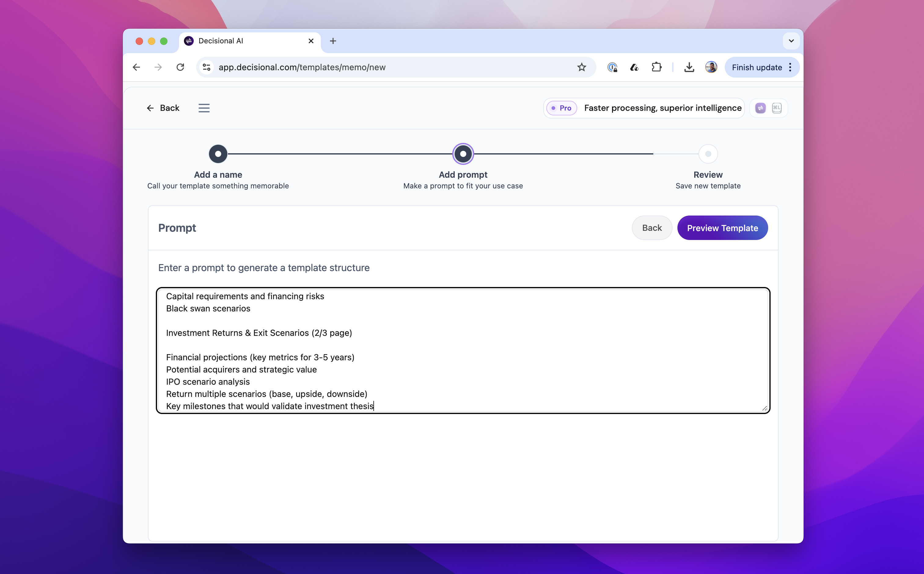924x574 pixels.
Task: Click the hamburger menu icon
Action: pos(204,108)
